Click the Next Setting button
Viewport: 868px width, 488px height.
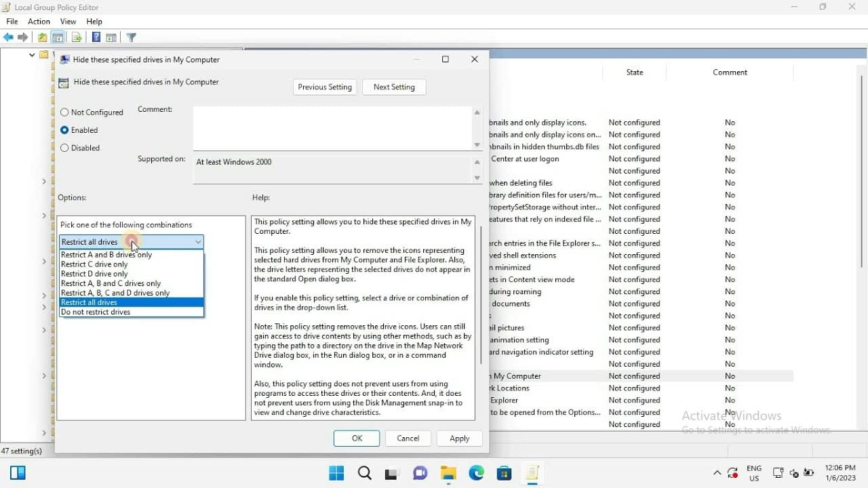(394, 87)
